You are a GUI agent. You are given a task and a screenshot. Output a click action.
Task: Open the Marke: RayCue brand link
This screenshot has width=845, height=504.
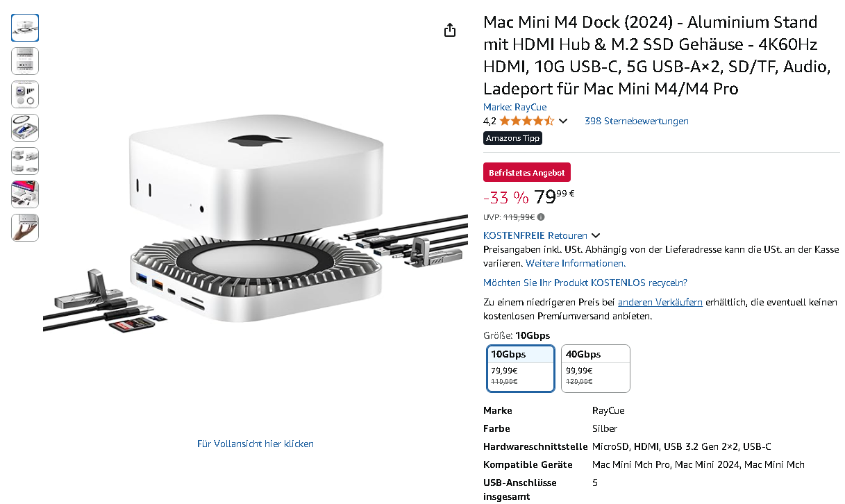[514, 107]
